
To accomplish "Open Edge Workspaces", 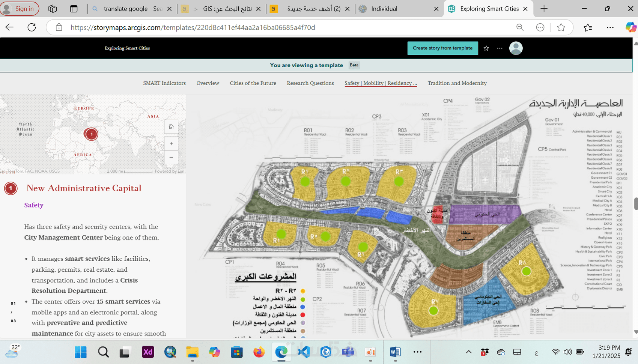I will (x=53, y=9).
